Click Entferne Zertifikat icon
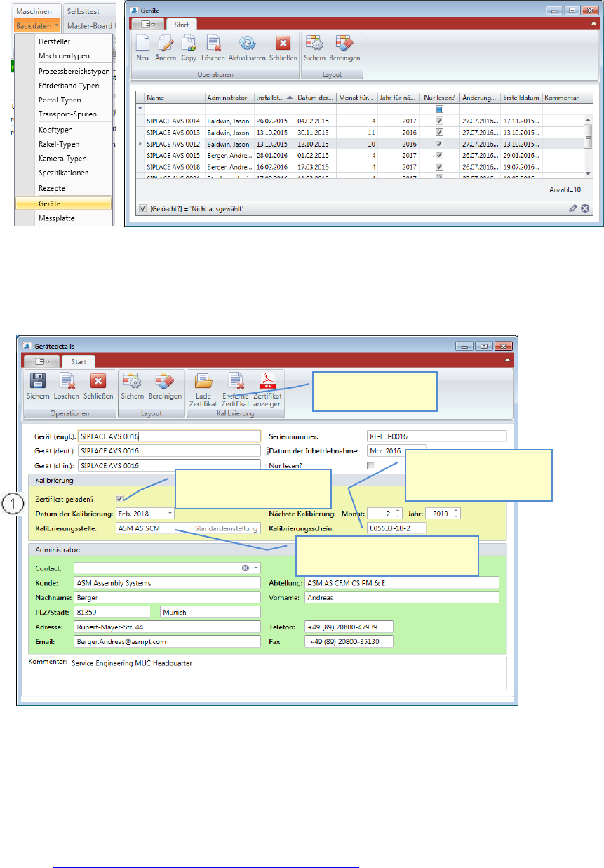 [x=235, y=382]
